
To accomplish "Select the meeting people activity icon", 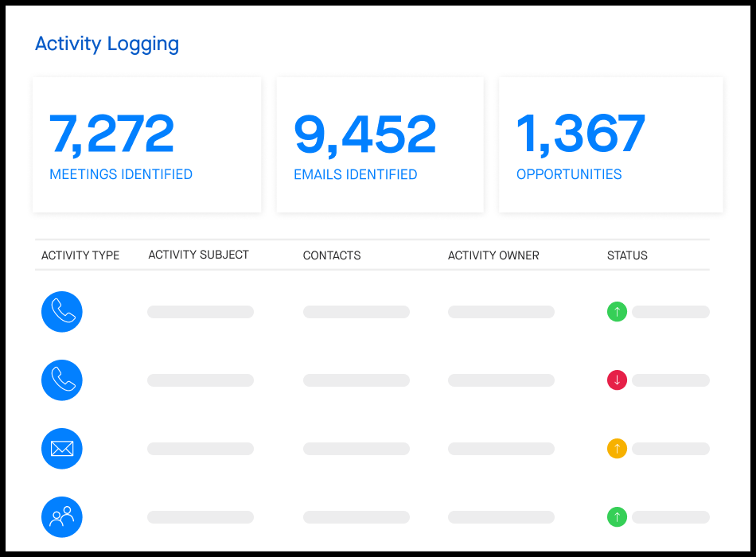I will (x=62, y=517).
